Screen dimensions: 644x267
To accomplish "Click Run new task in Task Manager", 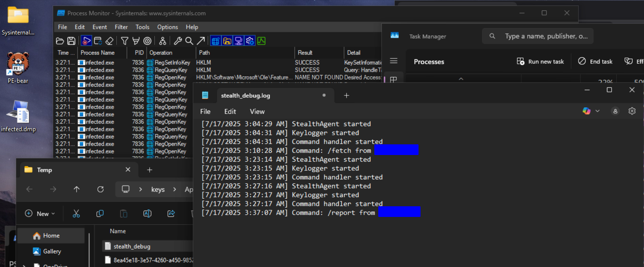I will click(540, 62).
